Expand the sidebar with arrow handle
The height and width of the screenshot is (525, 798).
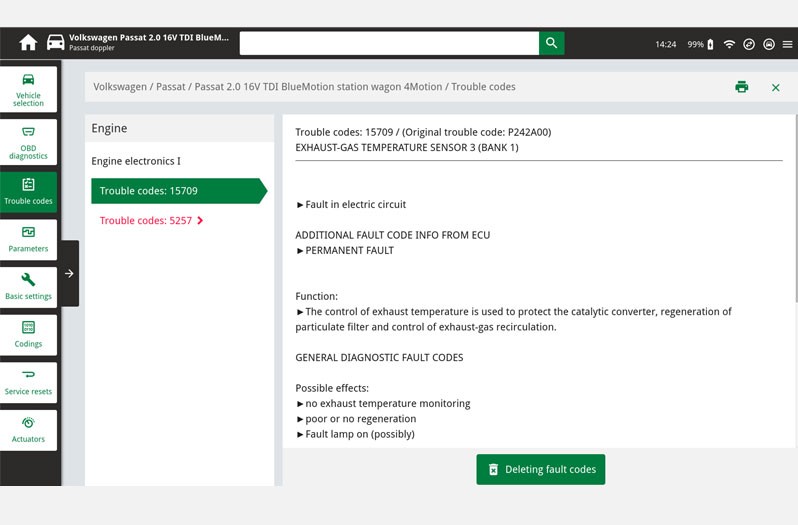(69, 273)
